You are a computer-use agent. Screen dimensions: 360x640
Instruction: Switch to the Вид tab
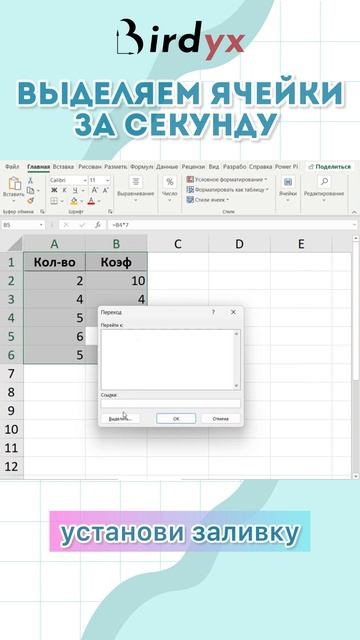214,167
